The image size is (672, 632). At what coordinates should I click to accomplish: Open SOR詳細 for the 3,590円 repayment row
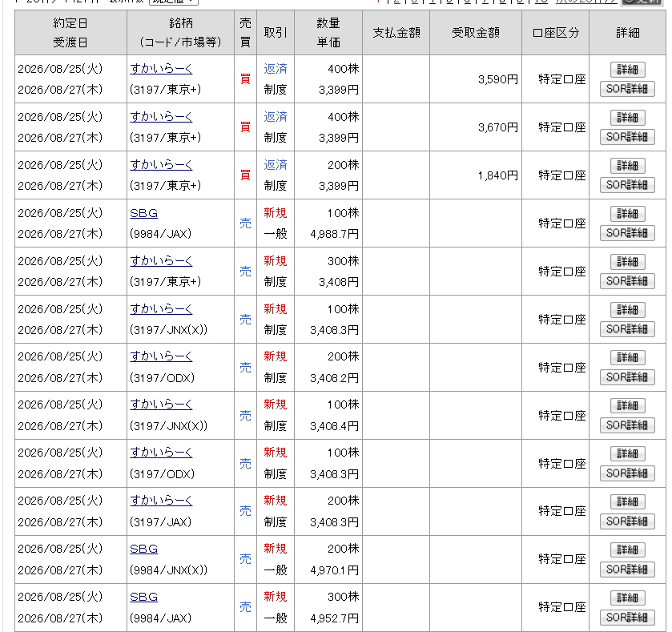pos(627,89)
